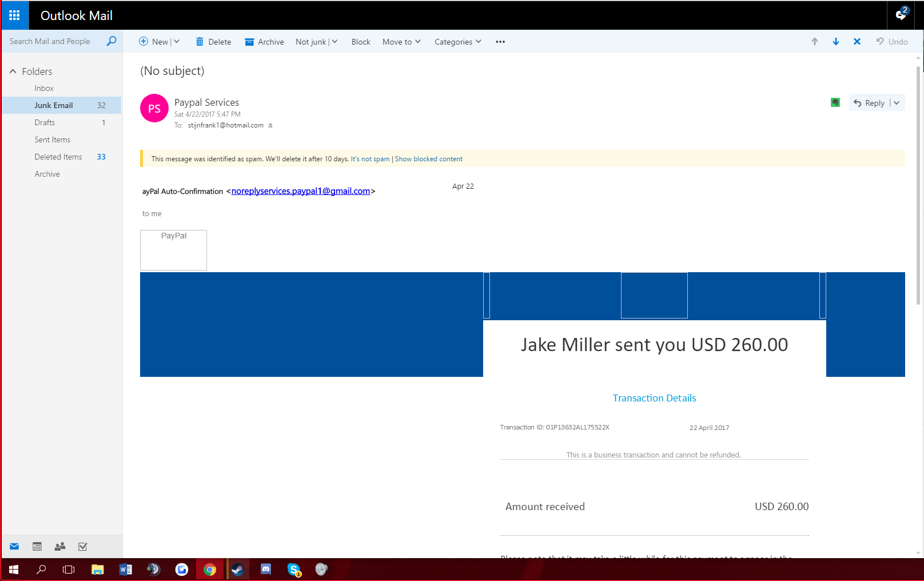This screenshot has width=924, height=581.
Task: Collapse the Folders list
Action: [x=13, y=71]
